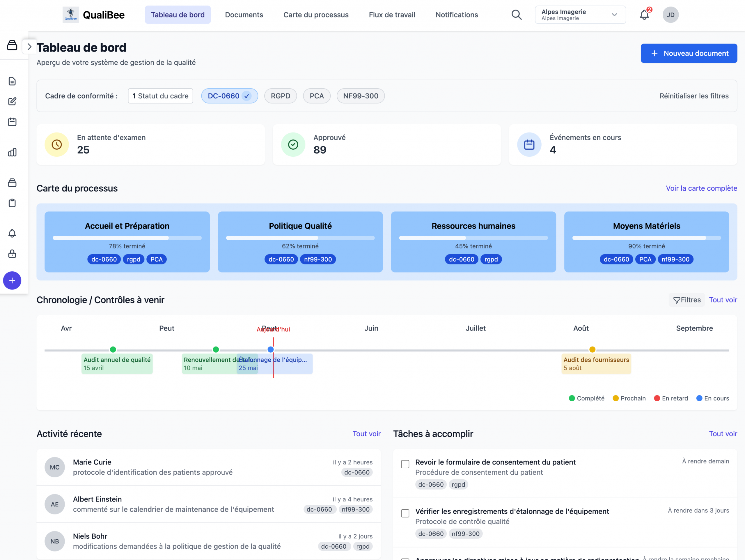Check the équipement étalonnage verification task
The image size is (745, 560).
405,513
